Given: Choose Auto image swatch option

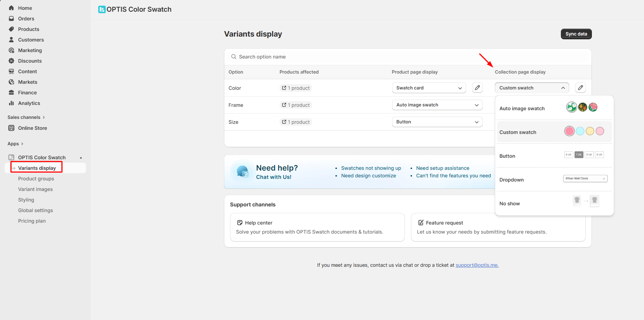Looking at the screenshot, I should point(554,108).
